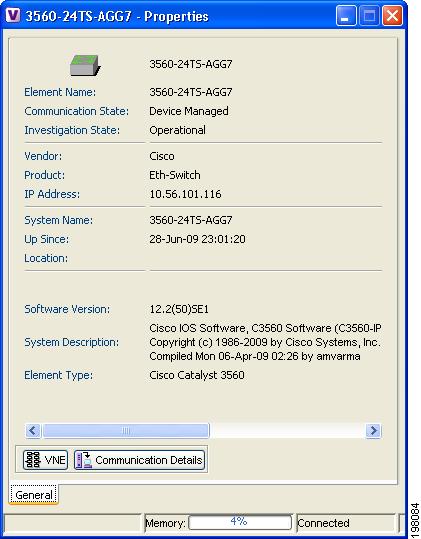The width and height of the screenshot is (421, 539).
Task: Click the Element Name value 3560-24TS-AGG7
Action: (191, 92)
